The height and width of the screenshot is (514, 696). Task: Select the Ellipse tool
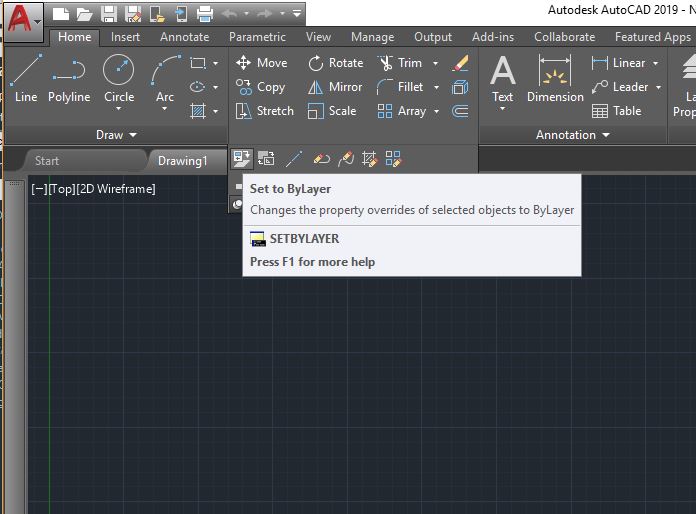[198, 87]
